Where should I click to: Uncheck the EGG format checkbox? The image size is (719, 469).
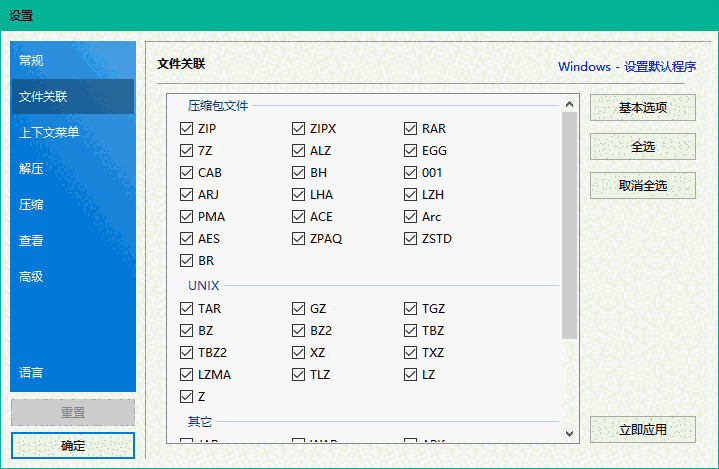411,151
